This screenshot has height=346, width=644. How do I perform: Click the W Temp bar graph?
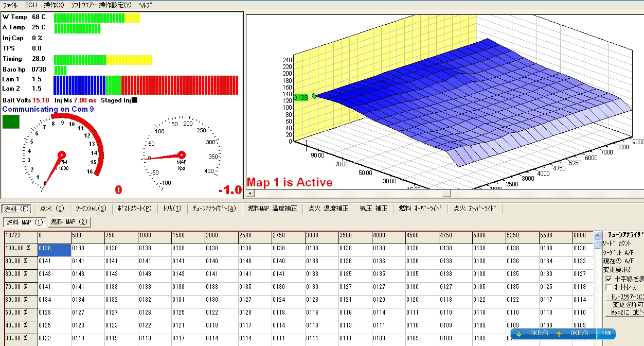[97, 18]
